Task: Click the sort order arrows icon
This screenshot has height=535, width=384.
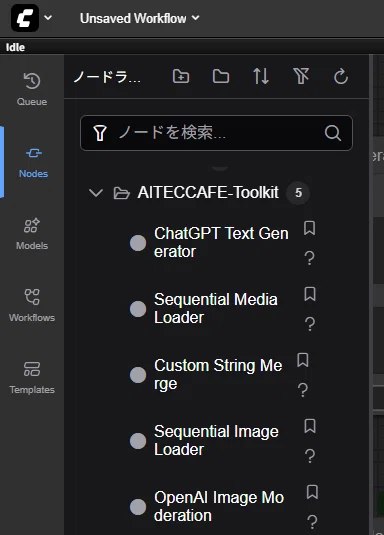Action: click(261, 76)
